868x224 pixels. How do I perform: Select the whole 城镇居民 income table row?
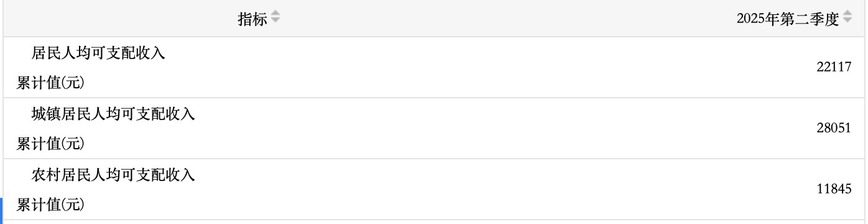coord(434,128)
